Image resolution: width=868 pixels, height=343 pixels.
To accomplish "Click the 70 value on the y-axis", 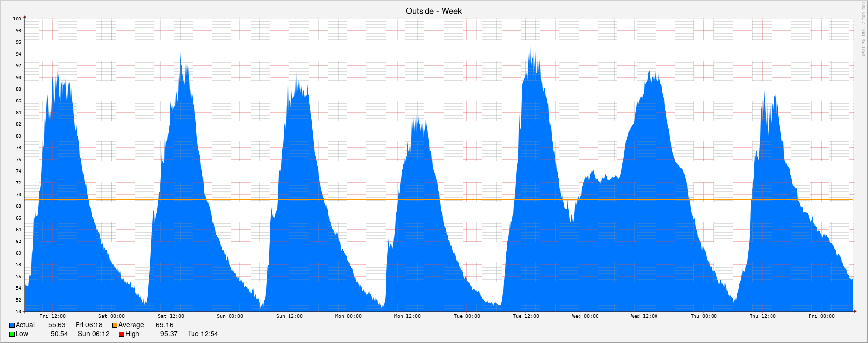I will 19,195.
